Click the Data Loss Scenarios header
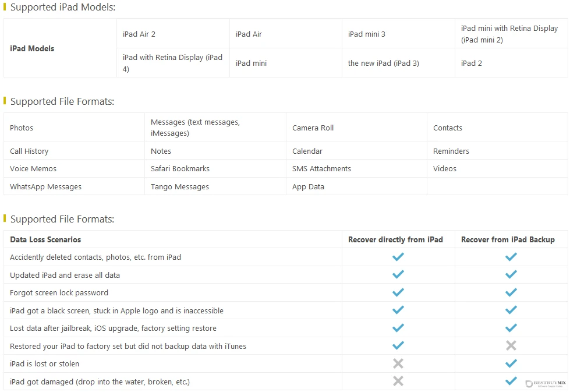This screenshot has width=570, height=392. pos(45,239)
